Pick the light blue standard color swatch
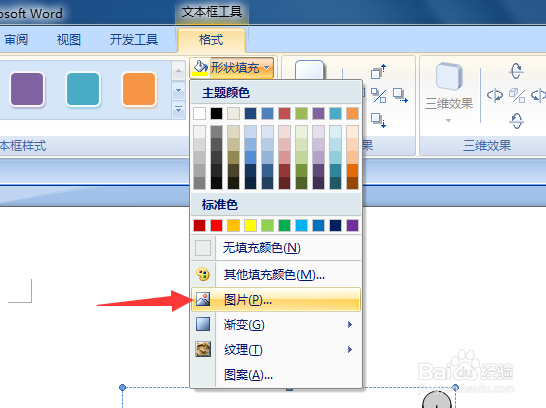This screenshot has height=408, width=546. (x=302, y=225)
